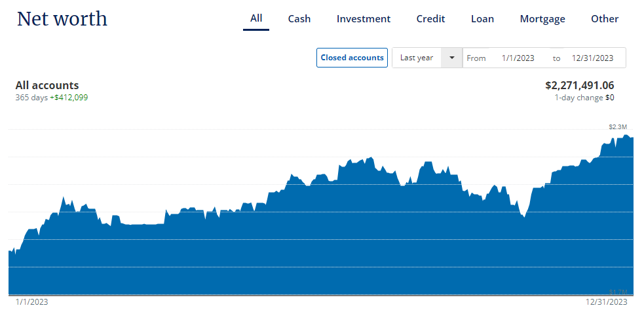Open the Last year date range dropdown

427,58
